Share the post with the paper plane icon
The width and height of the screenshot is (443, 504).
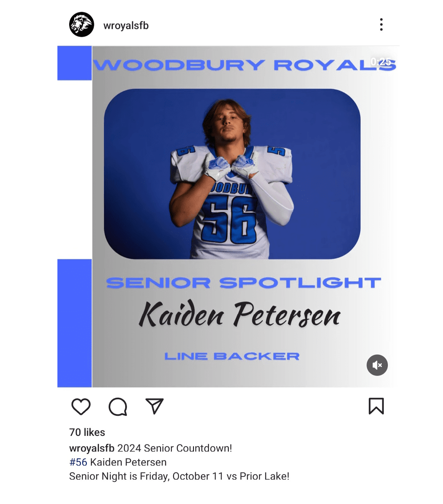[x=155, y=406]
